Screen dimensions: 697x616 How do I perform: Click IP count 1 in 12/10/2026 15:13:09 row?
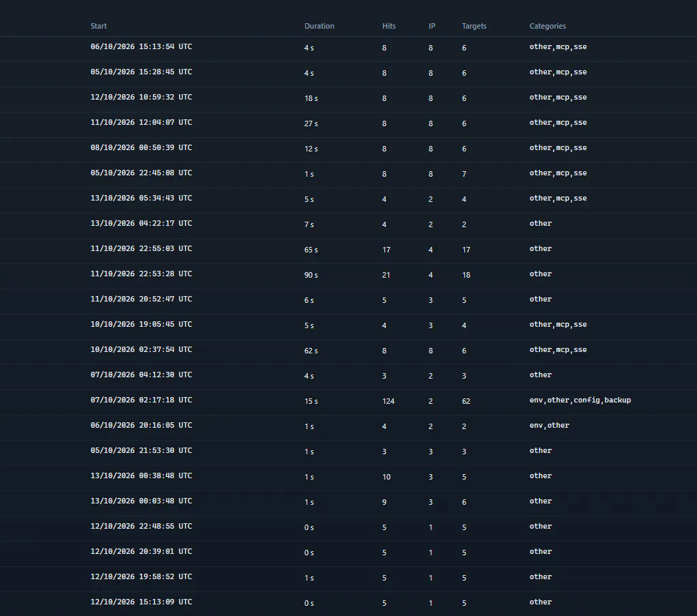pyautogui.click(x=430, y=603)
